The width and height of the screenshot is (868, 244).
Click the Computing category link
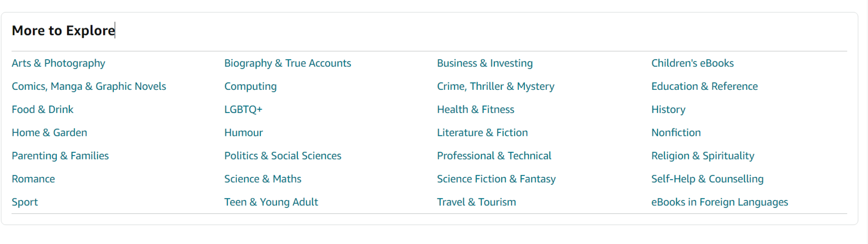click(x=250, y=86)
